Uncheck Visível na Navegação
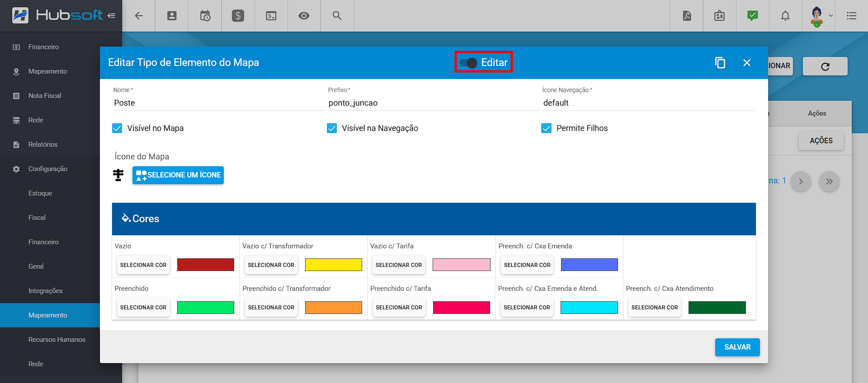The image size is (868, 383). pyautogui.click(x=332, y=128)
